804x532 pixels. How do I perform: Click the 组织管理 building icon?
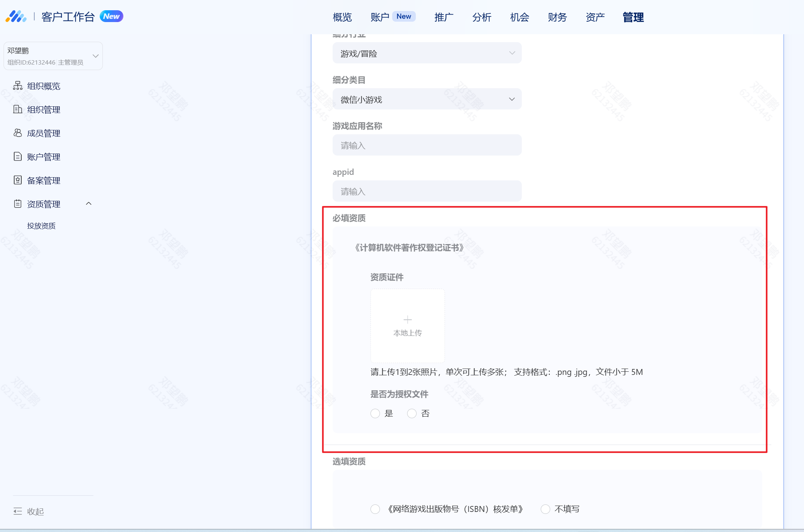[18, 109]
